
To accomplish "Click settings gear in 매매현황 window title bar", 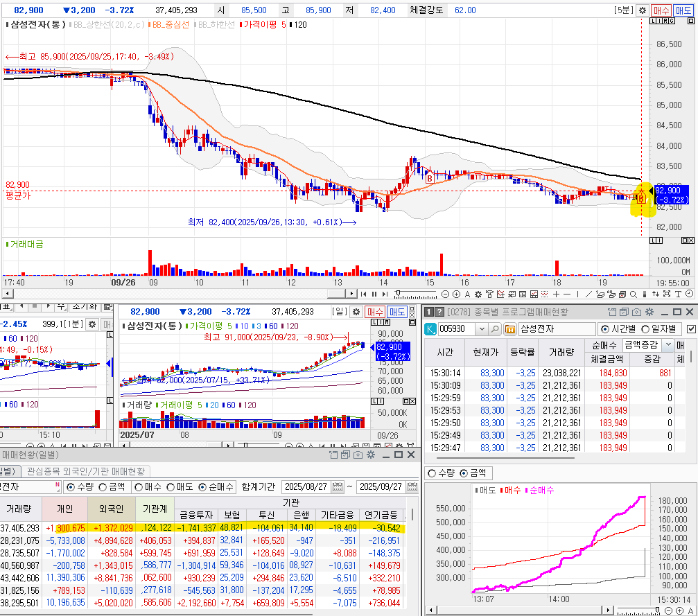I will click(371, 455).
